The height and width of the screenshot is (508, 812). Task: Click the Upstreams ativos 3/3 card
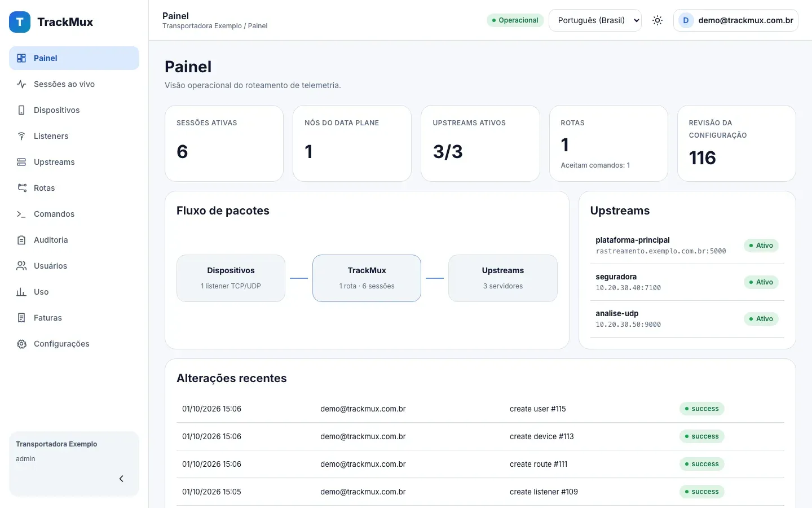coord(480,143)
